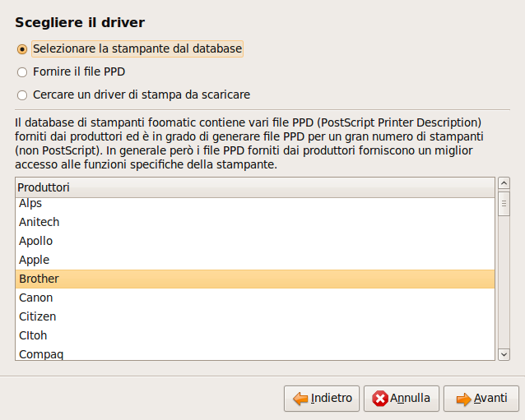Choose the Fornire il file PPD option
This screenshot has height=420, width=525.
pyautogui.click(x=22, y=72)
